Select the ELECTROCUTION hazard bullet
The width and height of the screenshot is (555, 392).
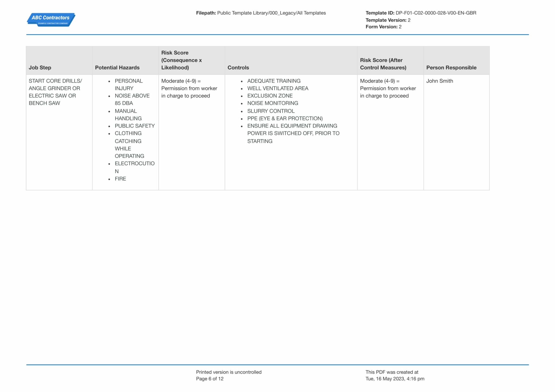(x=134, y=163)
